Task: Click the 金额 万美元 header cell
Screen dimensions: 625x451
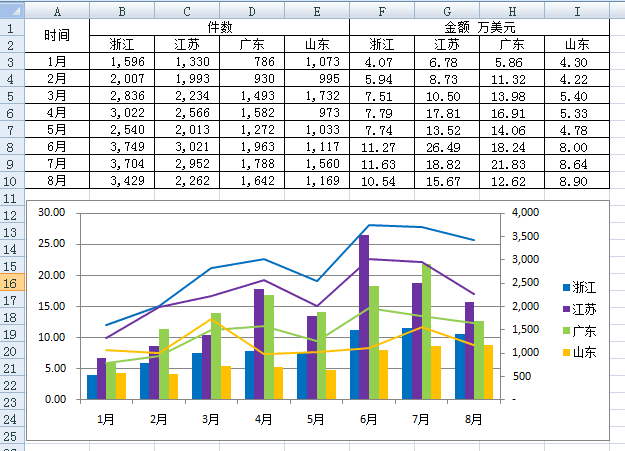Action: coord(480,27)
